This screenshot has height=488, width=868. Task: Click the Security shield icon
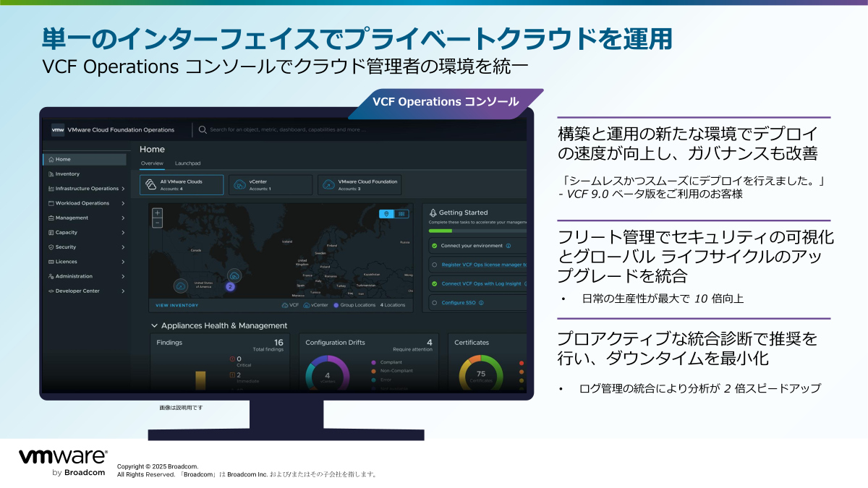tap(51, 247)
